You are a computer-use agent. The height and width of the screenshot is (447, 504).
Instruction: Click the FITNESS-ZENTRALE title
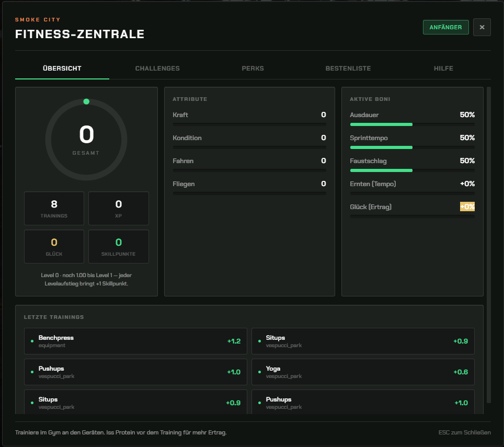(79, 34)
